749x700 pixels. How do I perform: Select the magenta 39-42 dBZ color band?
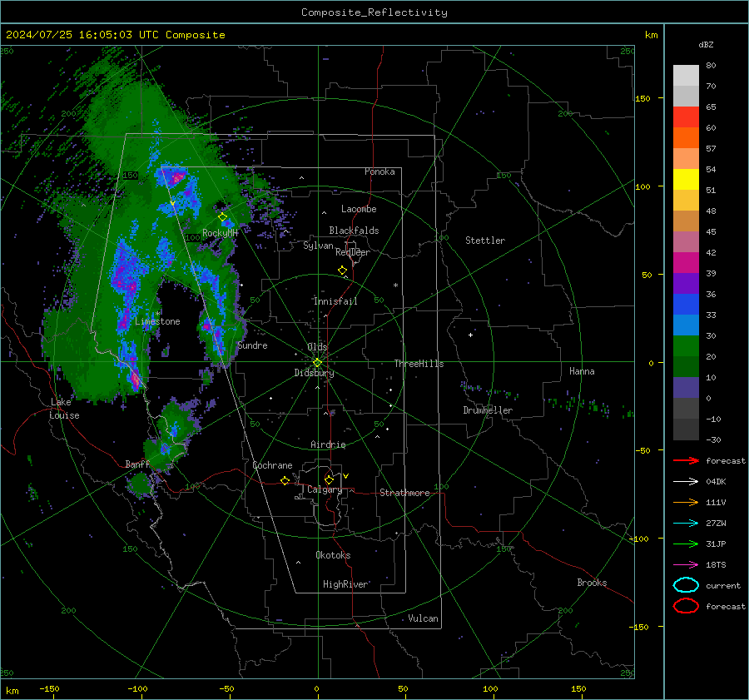coord(686,263)
